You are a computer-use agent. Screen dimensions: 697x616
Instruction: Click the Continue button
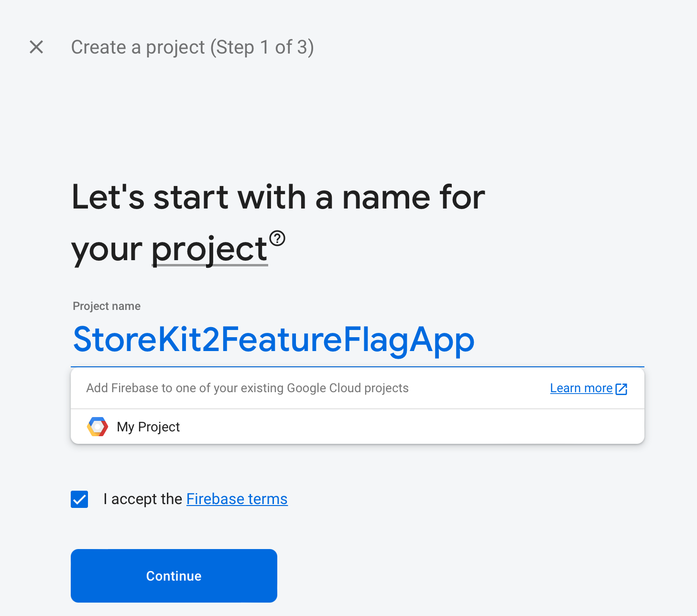[x=174, y=576]
